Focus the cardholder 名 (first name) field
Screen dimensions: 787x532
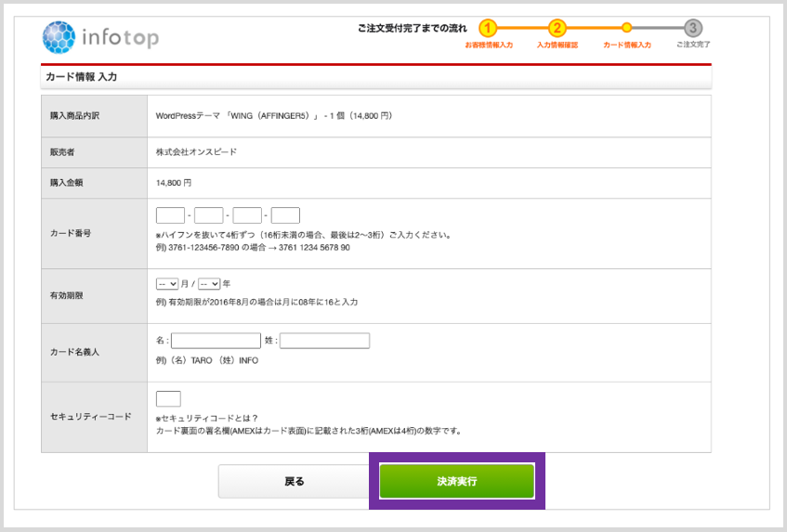coord(216,341)
